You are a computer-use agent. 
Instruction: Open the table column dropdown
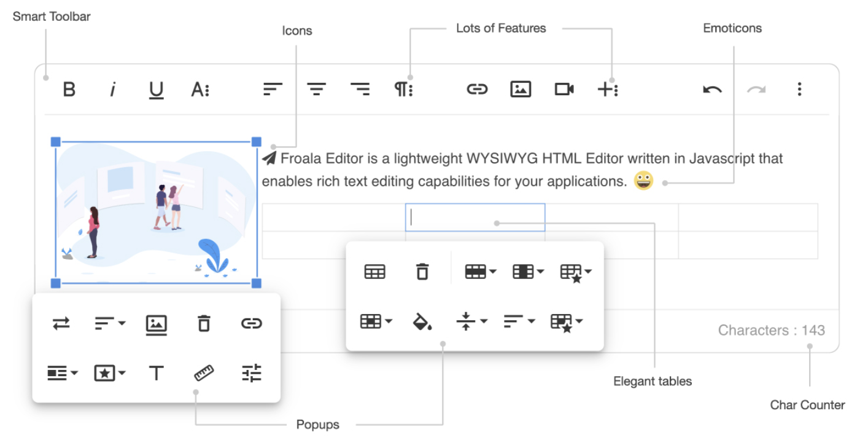click(529, 272)
